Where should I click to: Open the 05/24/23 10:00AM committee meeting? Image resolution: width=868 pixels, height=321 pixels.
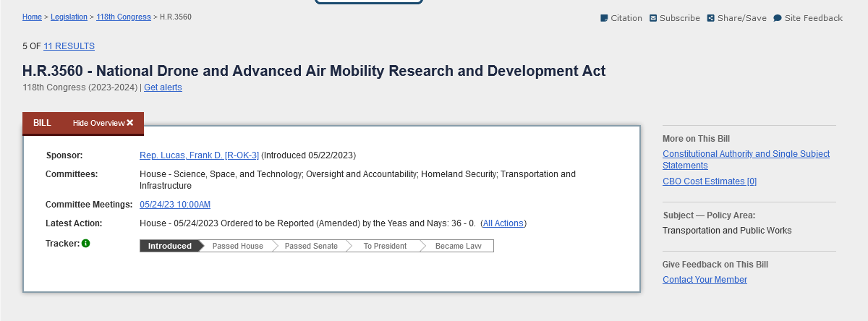click(x=175, y=205)
